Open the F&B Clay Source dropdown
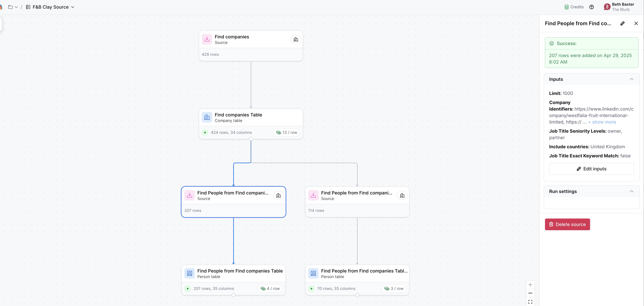 pyautogui.click(x=73, y=7)
